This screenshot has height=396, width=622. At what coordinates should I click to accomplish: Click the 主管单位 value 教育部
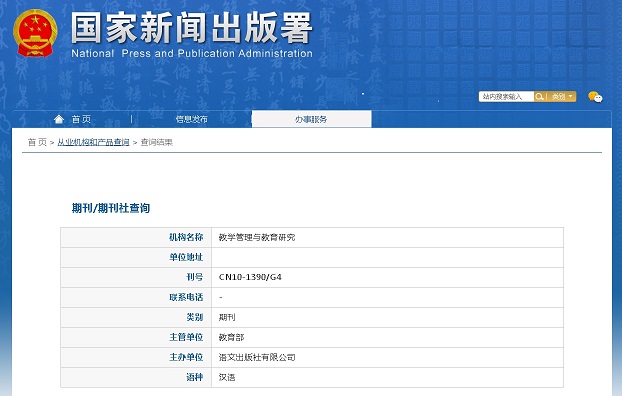click(x=231, y=338)
